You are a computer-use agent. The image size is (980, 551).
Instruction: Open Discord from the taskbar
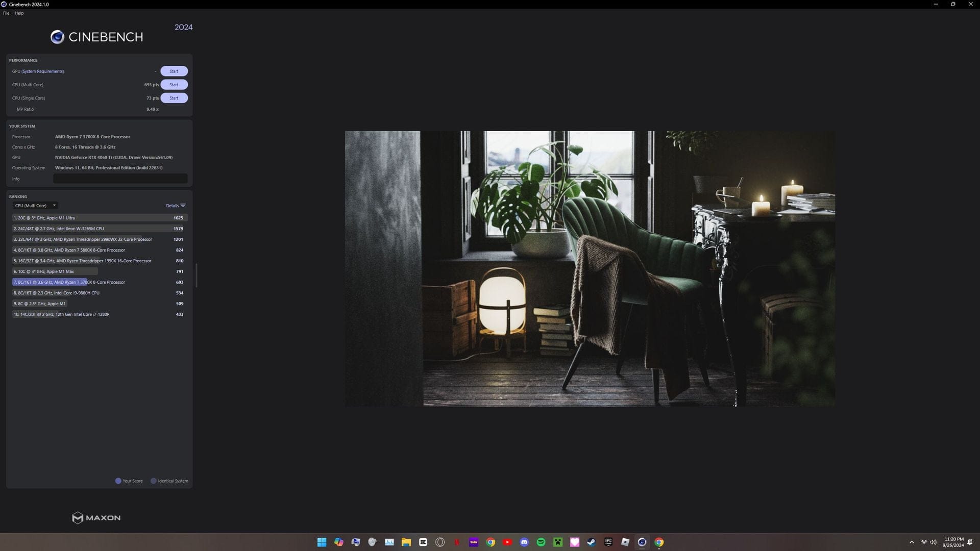pos(524,542)
